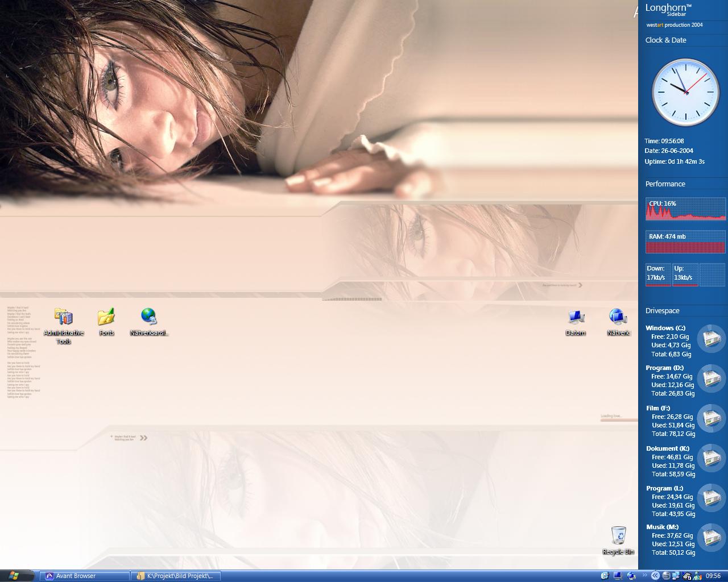Open Datorn from the desktop

point(575,317)
